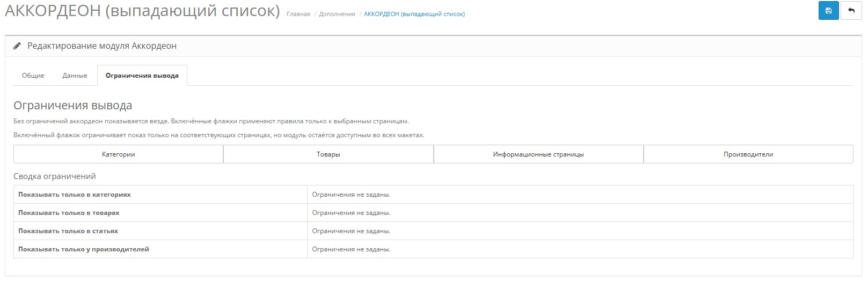The image size is (868, 283).
Task: Click the 'Показывать только в статьях' row label
Action: 68,231
